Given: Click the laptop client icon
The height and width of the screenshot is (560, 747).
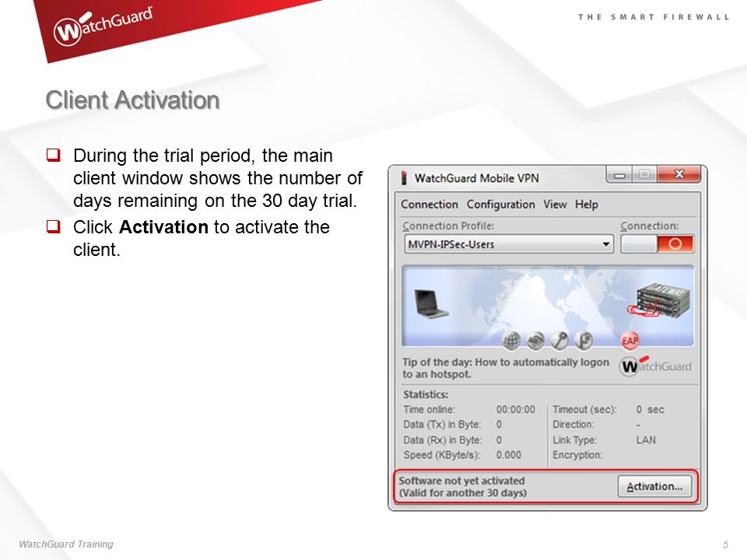Looking at the screenshot, I should (x=431, y=304).
